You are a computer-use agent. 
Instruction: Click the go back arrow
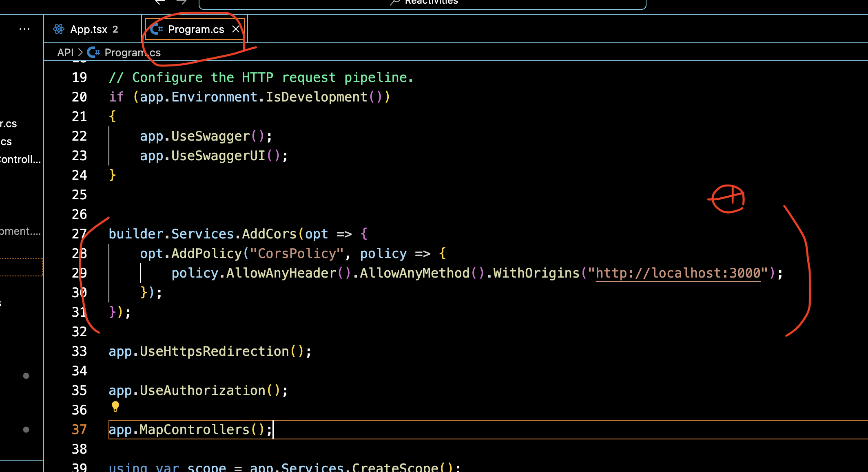[x=160, y=2]
